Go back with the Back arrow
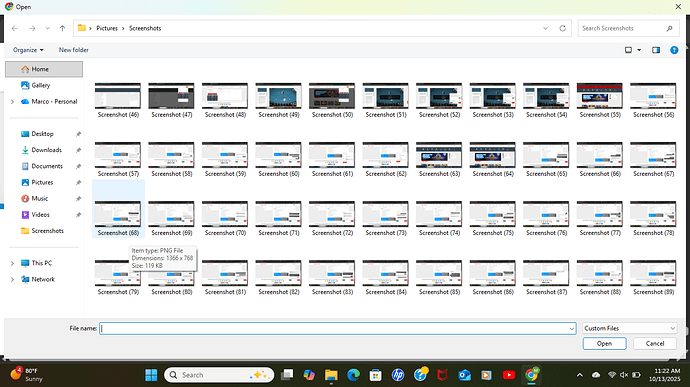This screenshot has height=387, width=690. [15, 28]
